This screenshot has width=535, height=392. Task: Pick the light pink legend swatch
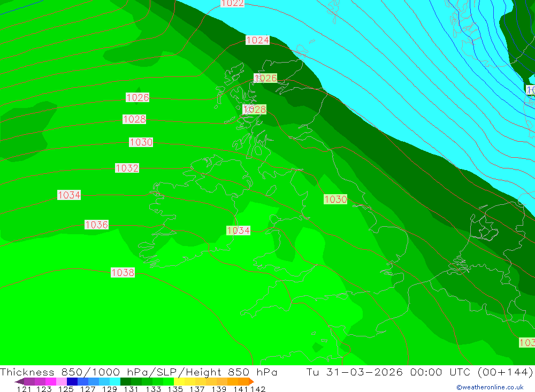tap(62, 381)
